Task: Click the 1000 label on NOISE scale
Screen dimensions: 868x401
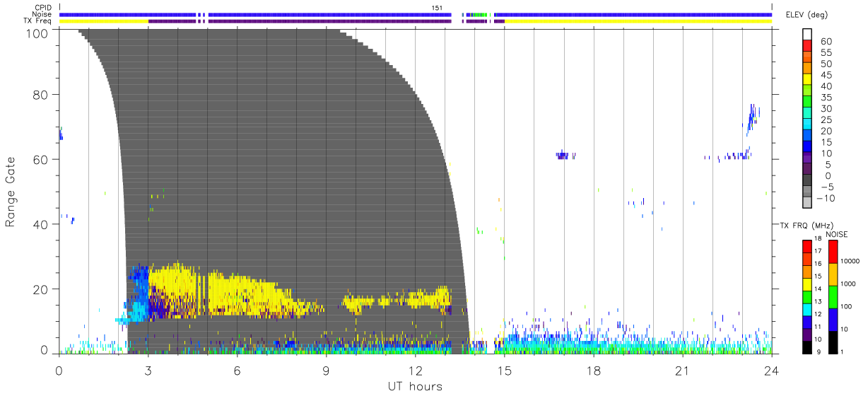Action: coord(850,284)
